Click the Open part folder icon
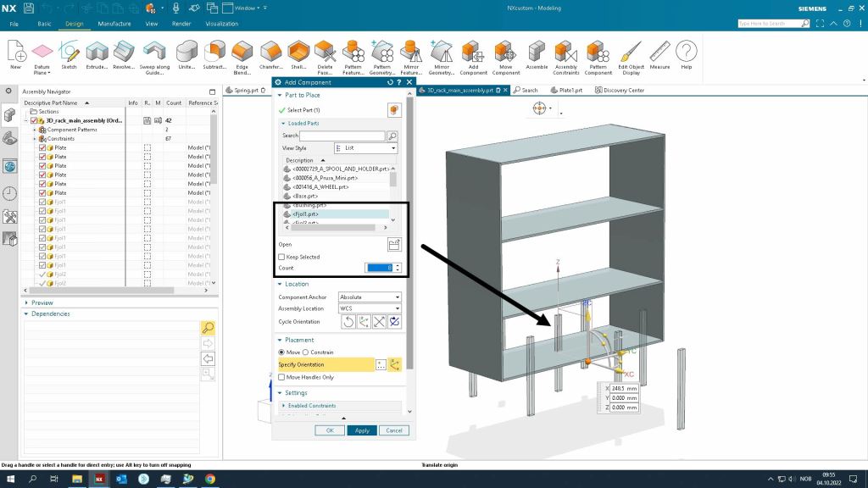 pos(394,245)
